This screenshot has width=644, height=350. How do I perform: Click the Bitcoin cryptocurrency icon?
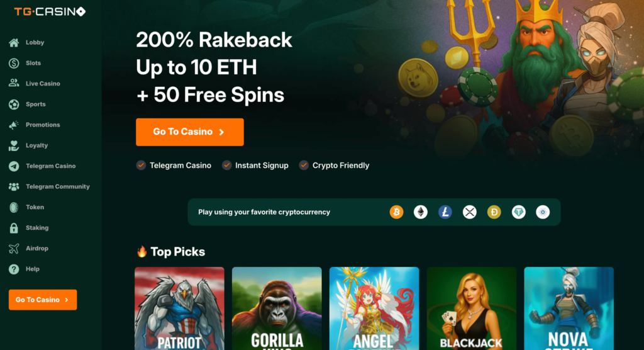[396, 212]
